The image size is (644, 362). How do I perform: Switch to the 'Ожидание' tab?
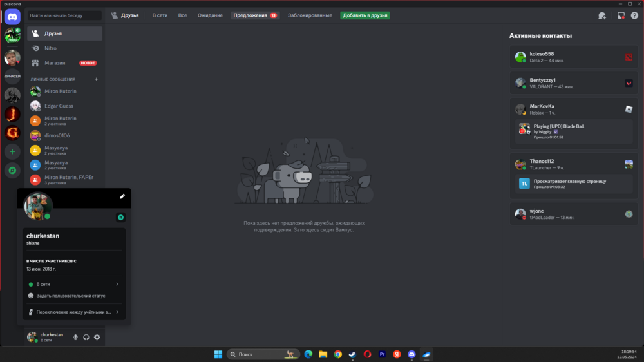click(x=210, y=15)
